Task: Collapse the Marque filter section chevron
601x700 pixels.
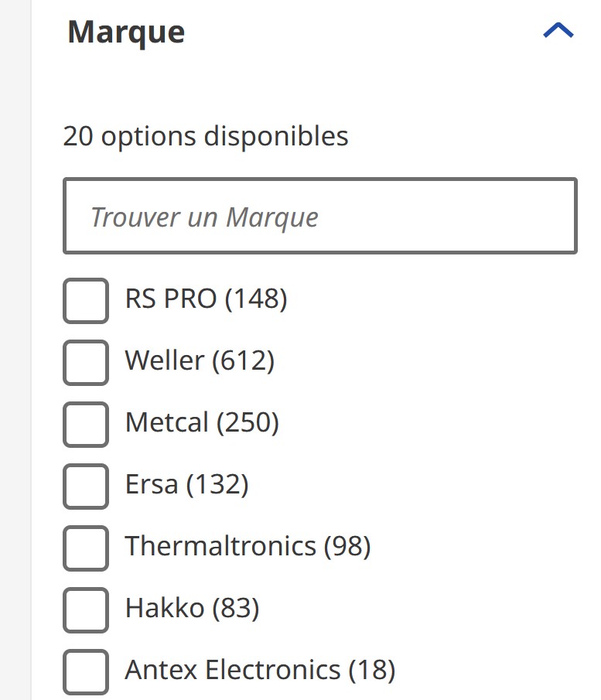Action: coord(558,31)
